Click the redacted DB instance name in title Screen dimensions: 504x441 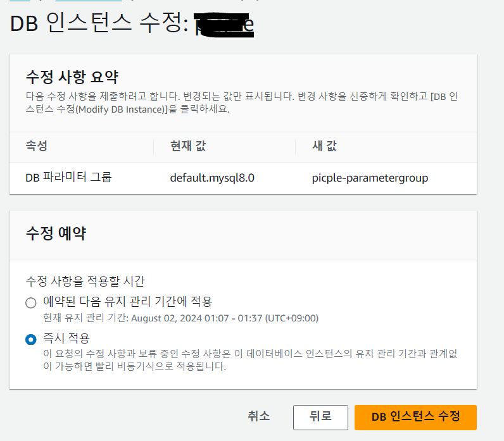(225, 24)
